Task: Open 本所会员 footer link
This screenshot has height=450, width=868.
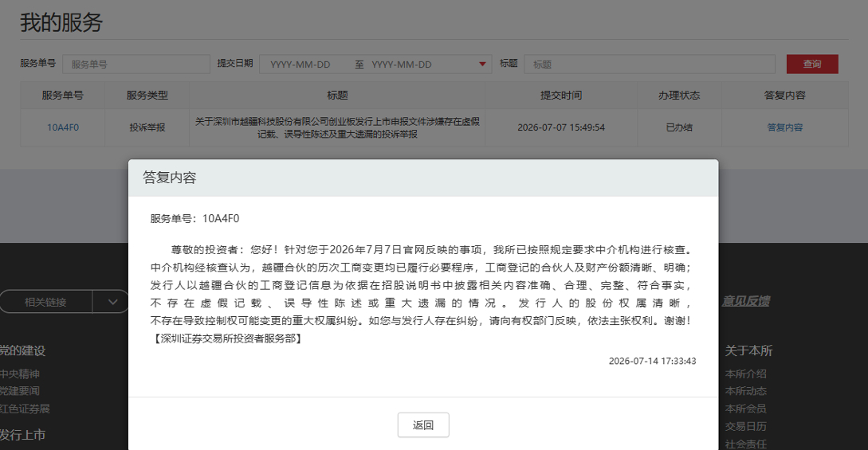Action: tap(746, 409)
